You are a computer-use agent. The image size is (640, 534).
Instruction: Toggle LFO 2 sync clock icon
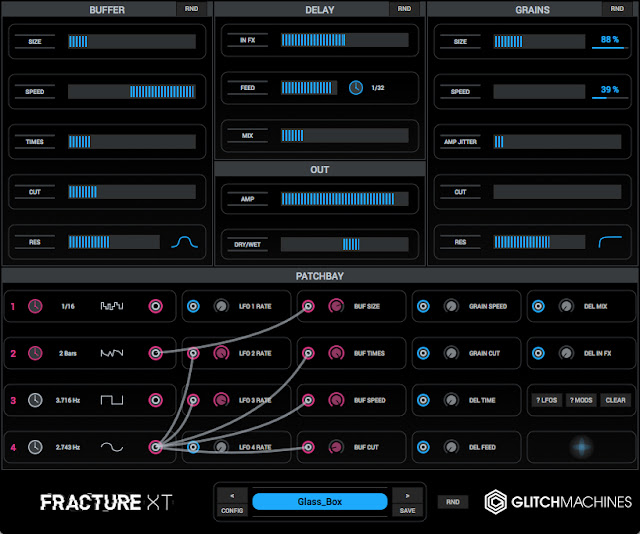[x=35, y=353]
